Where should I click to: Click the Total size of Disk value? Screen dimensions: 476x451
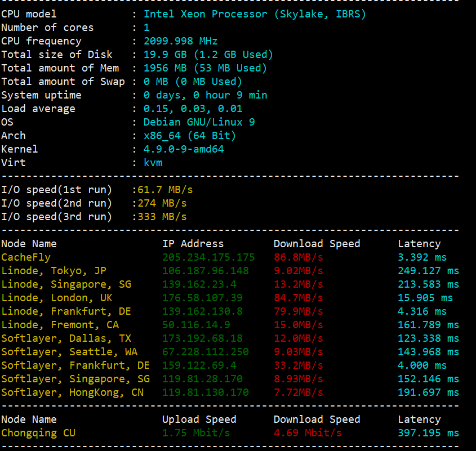[208, 55]
